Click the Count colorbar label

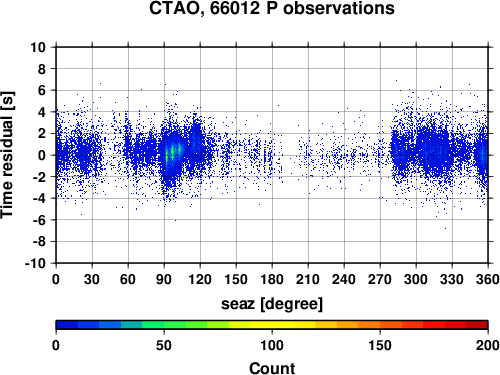click(x=272, y=368)
